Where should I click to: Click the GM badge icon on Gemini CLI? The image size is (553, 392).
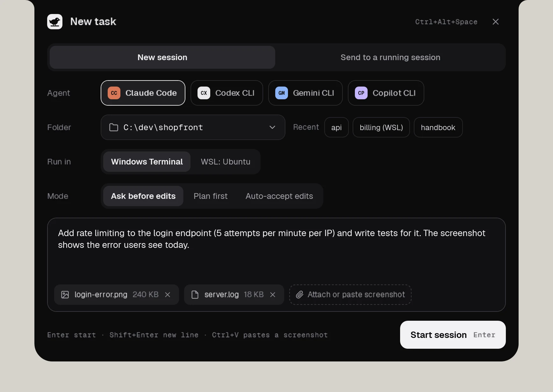pyautogui.click(x=282, y=93)
